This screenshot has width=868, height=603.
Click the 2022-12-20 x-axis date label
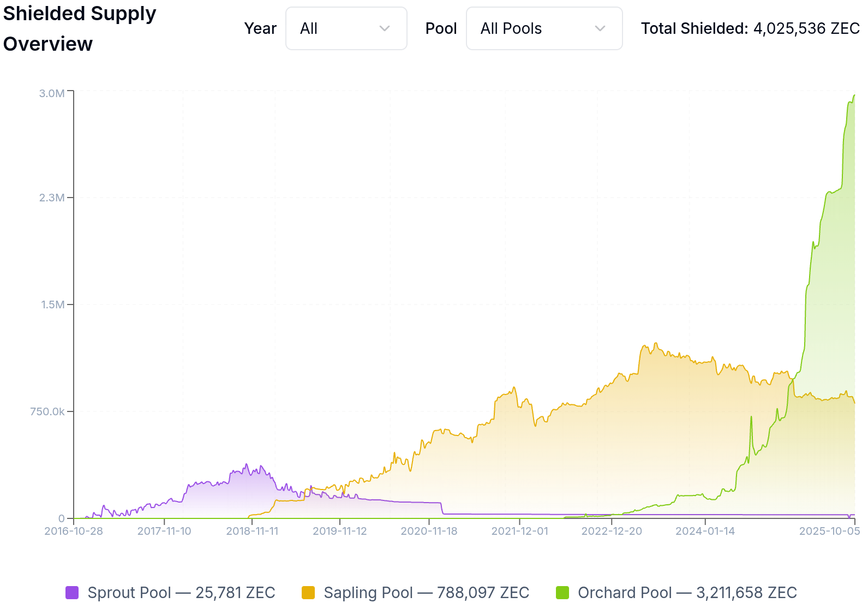point(612,532)
